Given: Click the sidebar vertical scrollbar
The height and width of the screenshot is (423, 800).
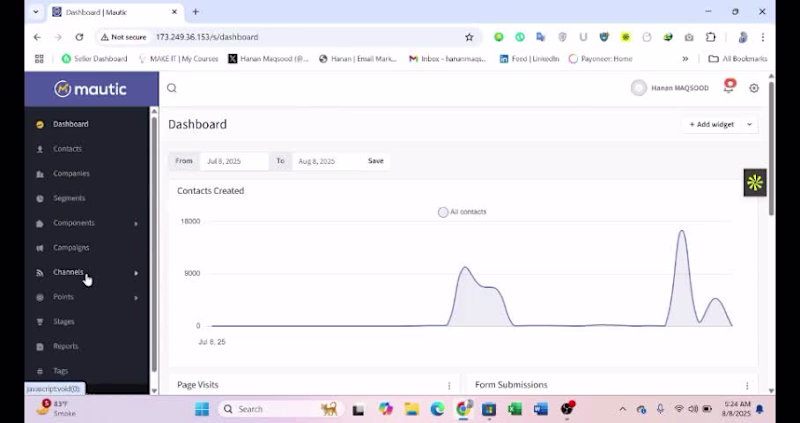Looking at the screenshot, I should tap(154, 245).
